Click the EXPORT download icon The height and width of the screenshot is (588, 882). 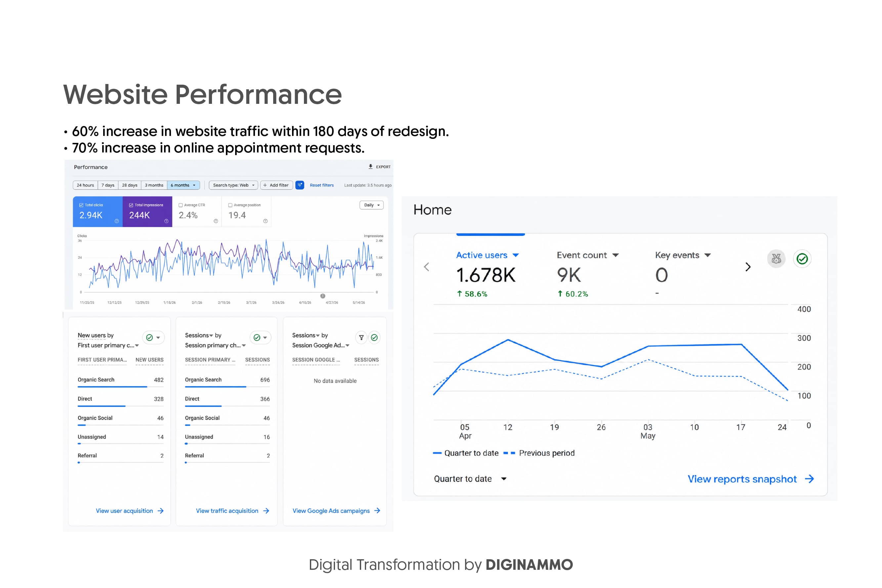click(370, 166)
